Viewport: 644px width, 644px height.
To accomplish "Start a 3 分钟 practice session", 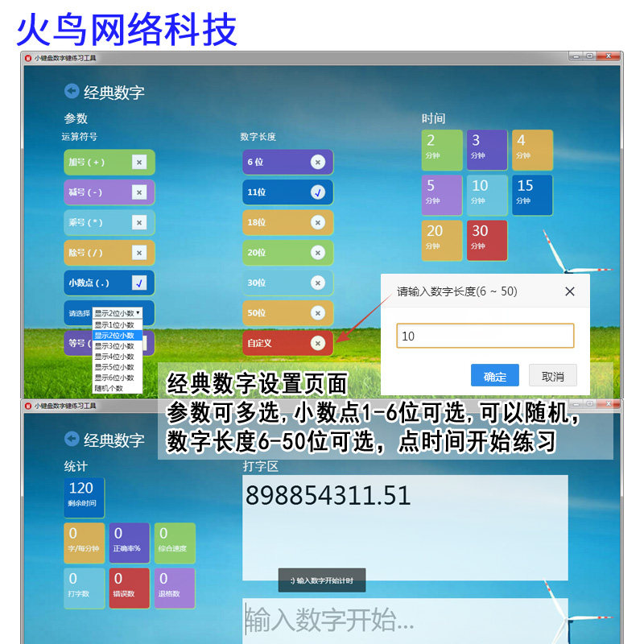I will (487, 150).
